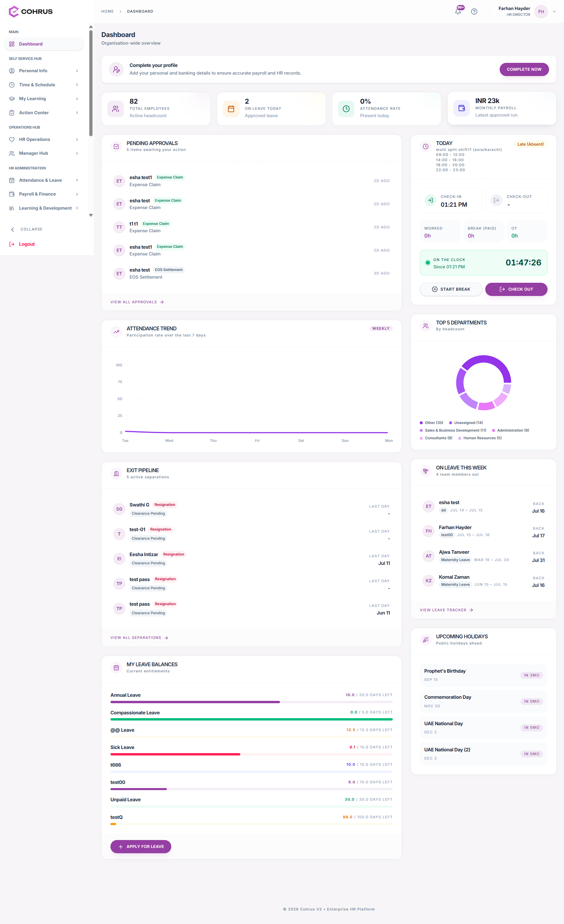Click the Personal Info person icon
Screen dimensions: 564x924
tap(12, 71)
